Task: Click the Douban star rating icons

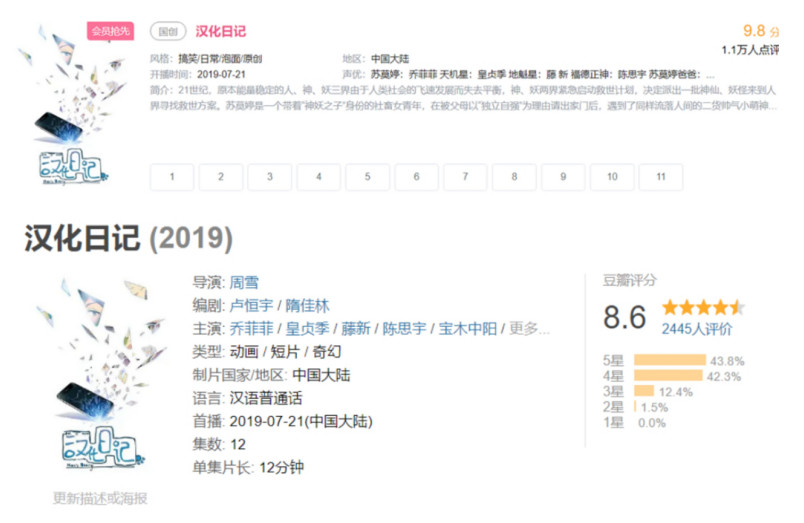Action: point(703,308)
